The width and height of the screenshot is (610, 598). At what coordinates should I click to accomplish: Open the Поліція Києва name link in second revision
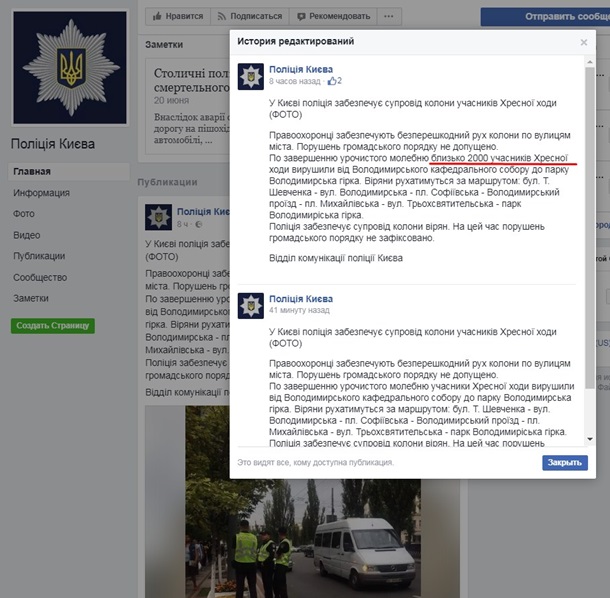pyautogui.click(x=301, y=299)
